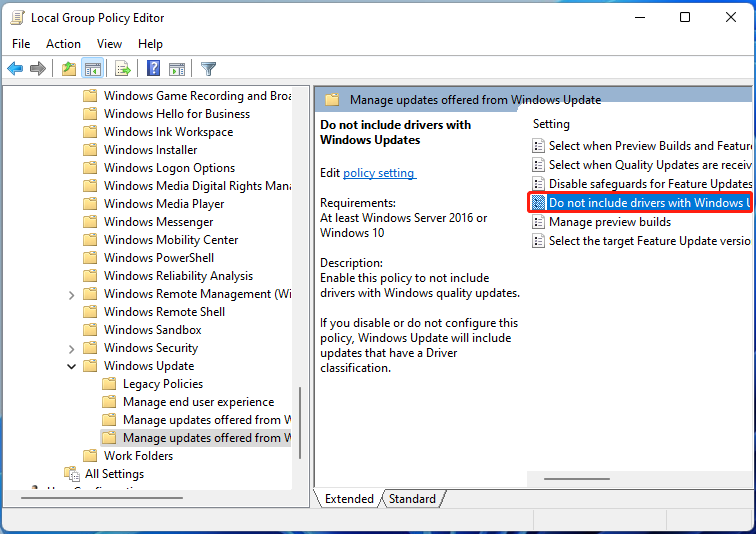756x534 pixels.
Task: Click the Legacy Policies folder icon
Action: [109, 384]
